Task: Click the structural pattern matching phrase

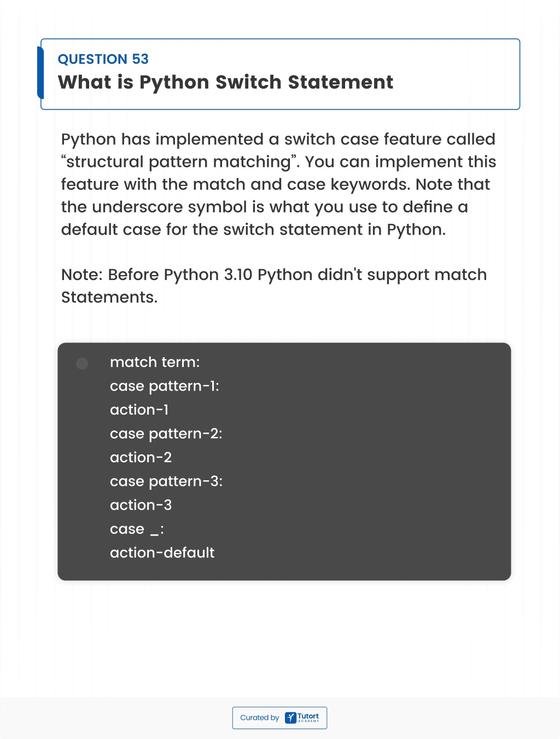Action: [180, 162]
